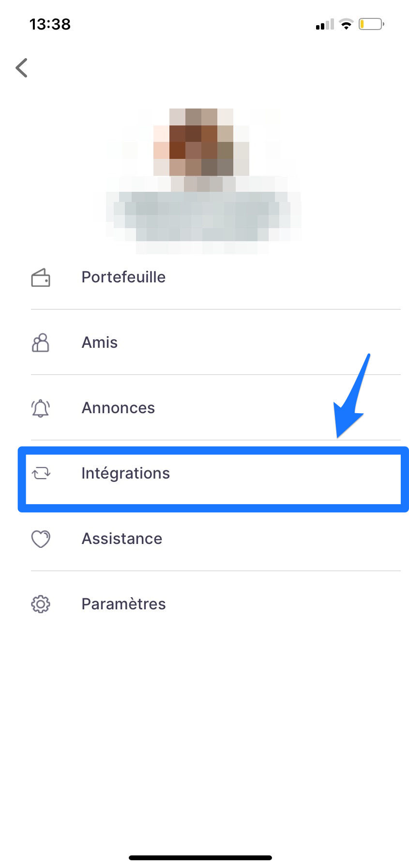Select the friends people icon
409x868 pixels.
point(41,342)
